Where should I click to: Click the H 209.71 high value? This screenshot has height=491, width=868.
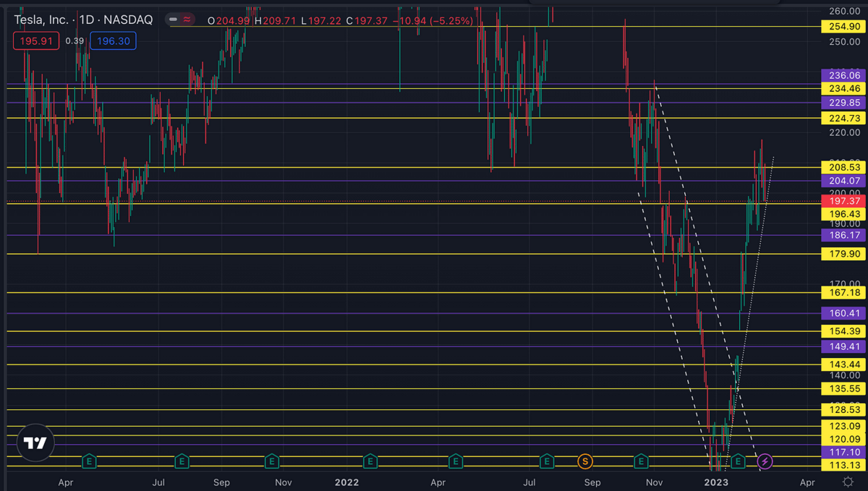[275, 20]
